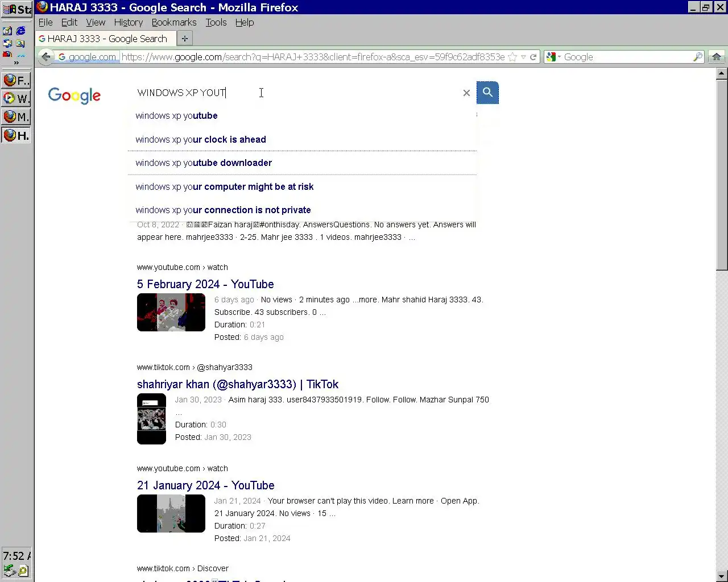Open the File menu

45,22
